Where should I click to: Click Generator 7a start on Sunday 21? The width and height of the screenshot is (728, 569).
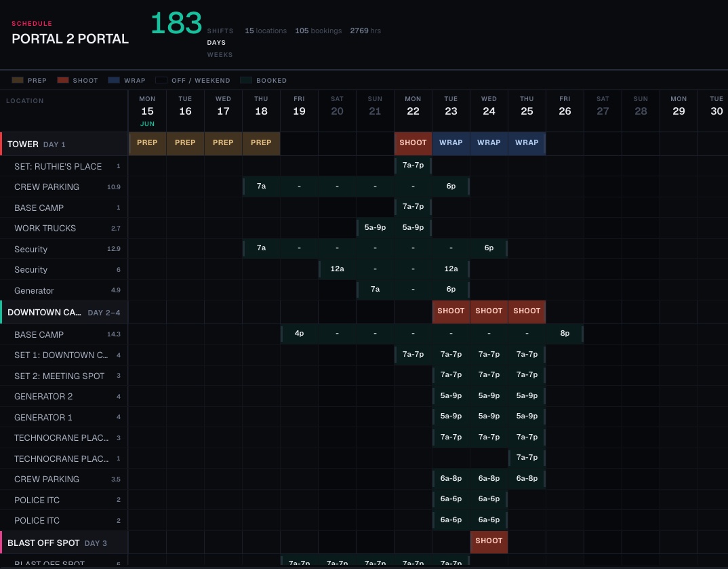click(375, 290)
